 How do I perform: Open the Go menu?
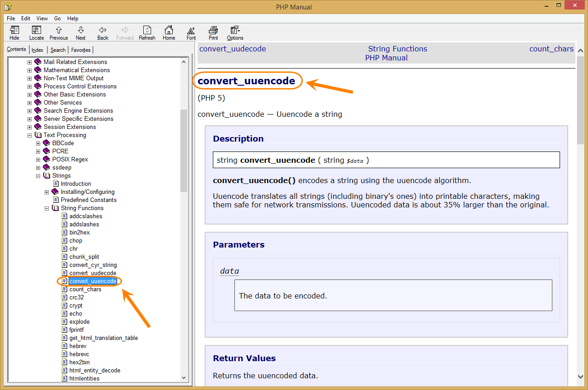click(x=58, y=18)
